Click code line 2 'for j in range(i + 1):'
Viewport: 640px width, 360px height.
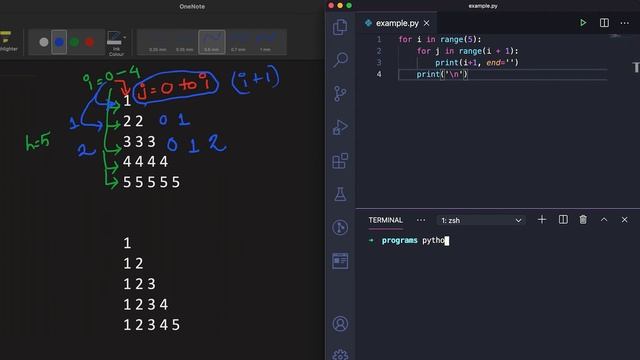click(x=467, y=51)
